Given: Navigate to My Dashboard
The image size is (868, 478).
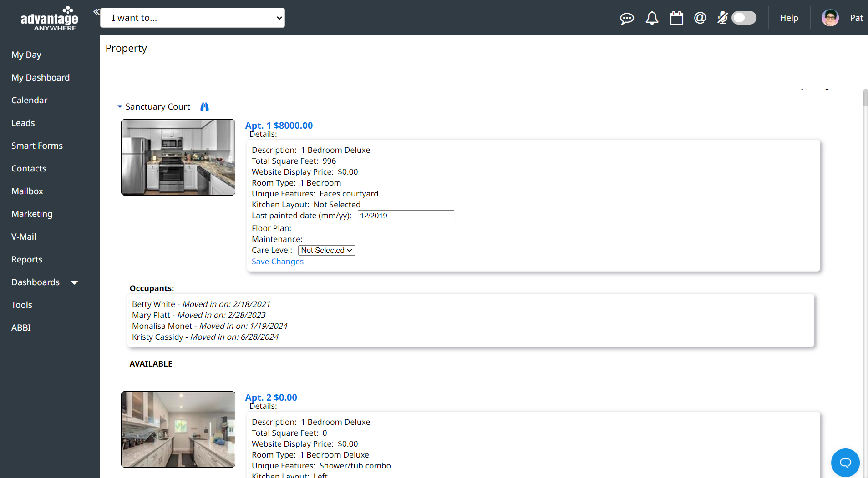Looking at the screenshot, I should point(40,77).
